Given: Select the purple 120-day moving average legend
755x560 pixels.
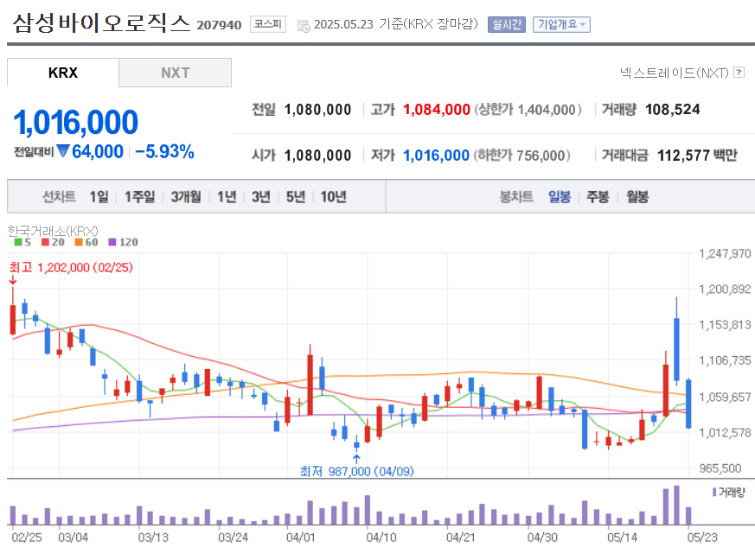Looking at the screenshot, I should click(124, 242).
